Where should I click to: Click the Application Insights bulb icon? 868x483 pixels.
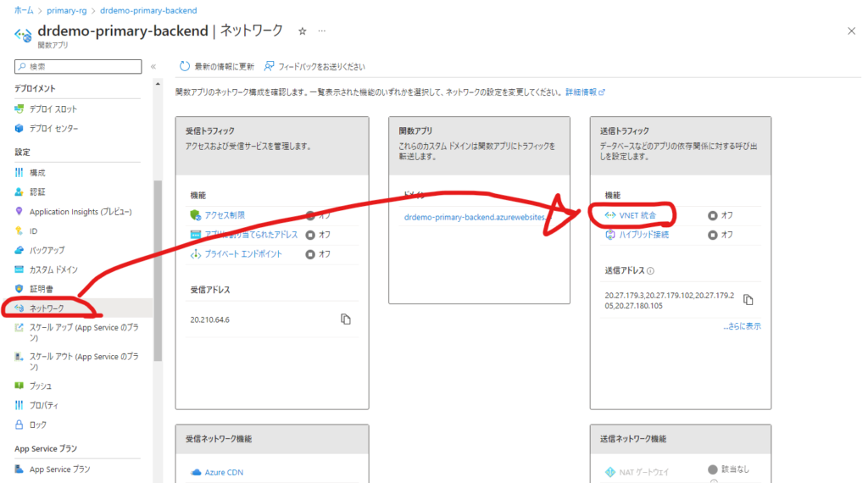tap(19, 211)
